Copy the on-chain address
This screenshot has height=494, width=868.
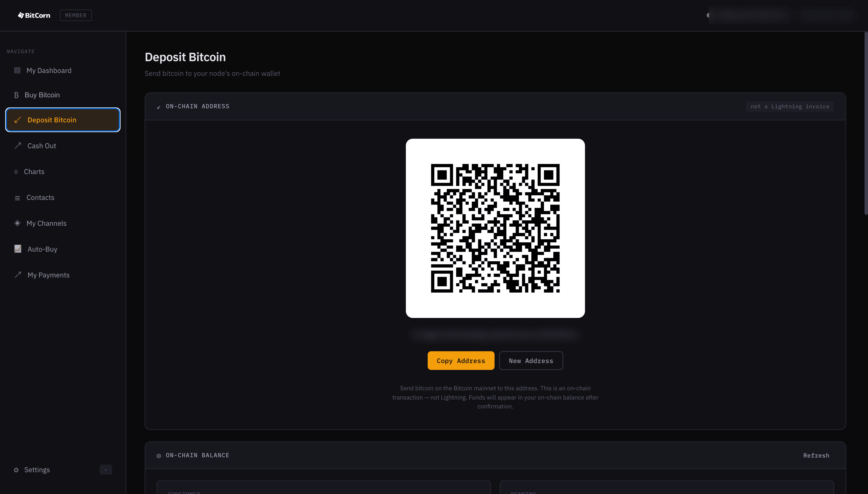click(x=461, y=361)
